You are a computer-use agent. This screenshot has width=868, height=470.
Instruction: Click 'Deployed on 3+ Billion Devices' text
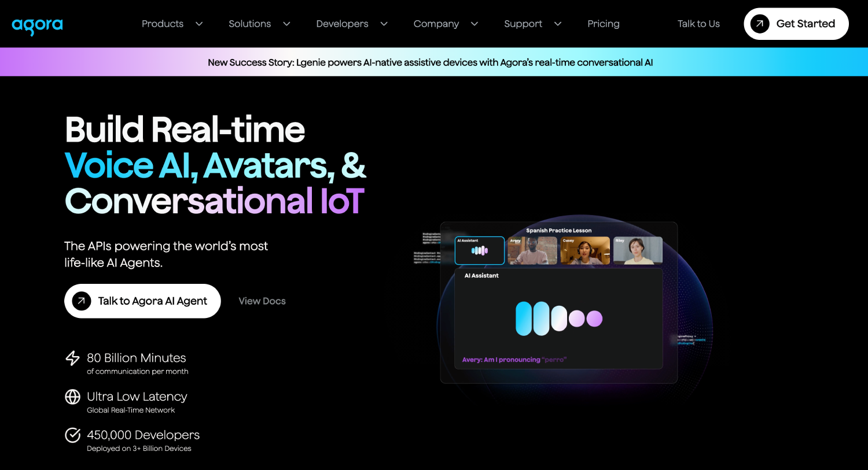click(139, 449)
